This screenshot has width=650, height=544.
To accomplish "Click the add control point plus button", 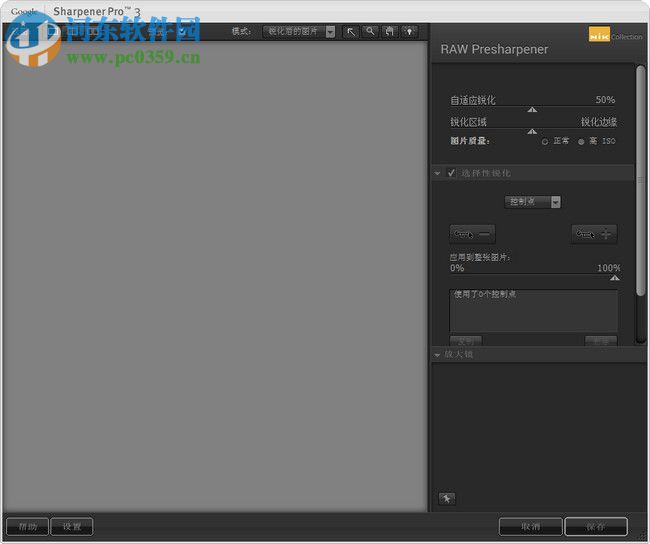I will point(594,234).
